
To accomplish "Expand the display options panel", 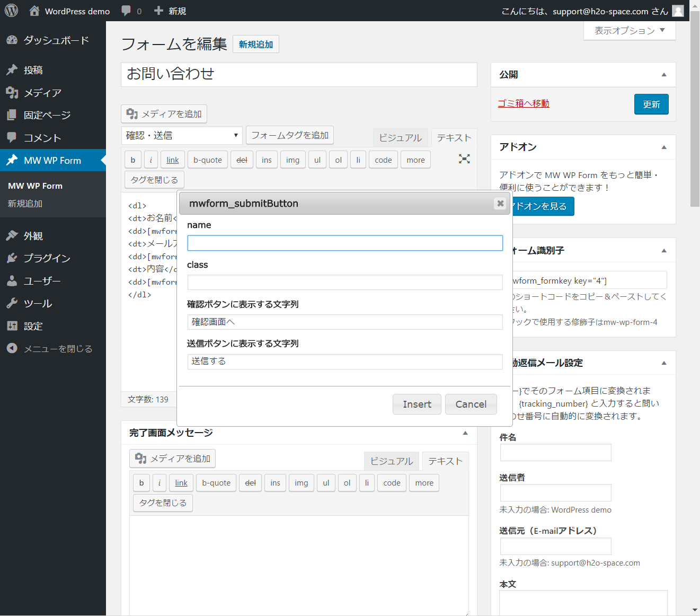I will [629, 31].
